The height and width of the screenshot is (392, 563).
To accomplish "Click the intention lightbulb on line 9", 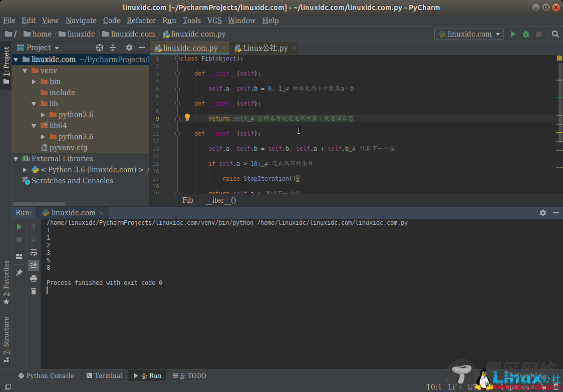I will 187,117.
